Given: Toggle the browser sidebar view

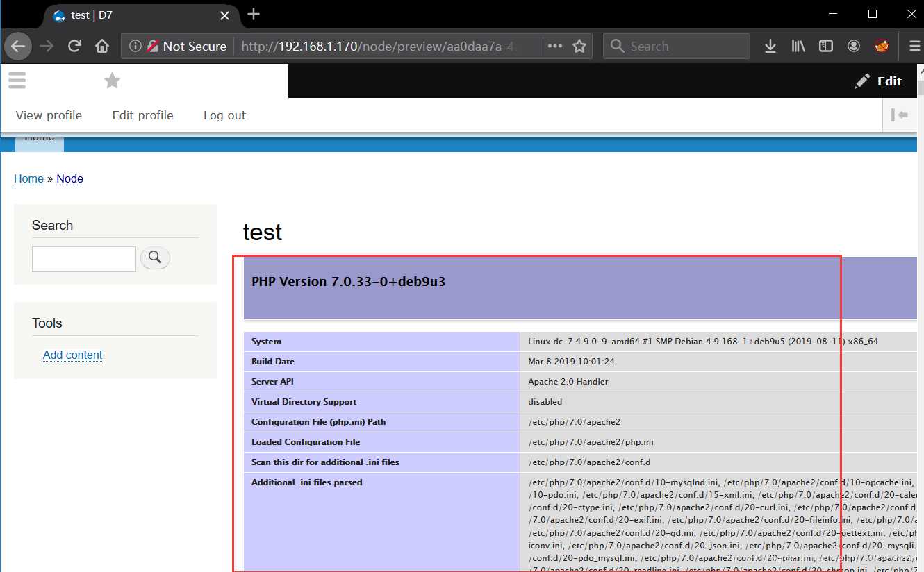Looking at the screenshot, I should coord(826,47).
